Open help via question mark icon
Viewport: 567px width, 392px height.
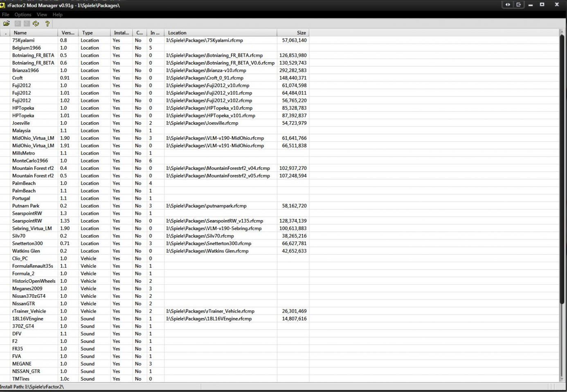47,24
